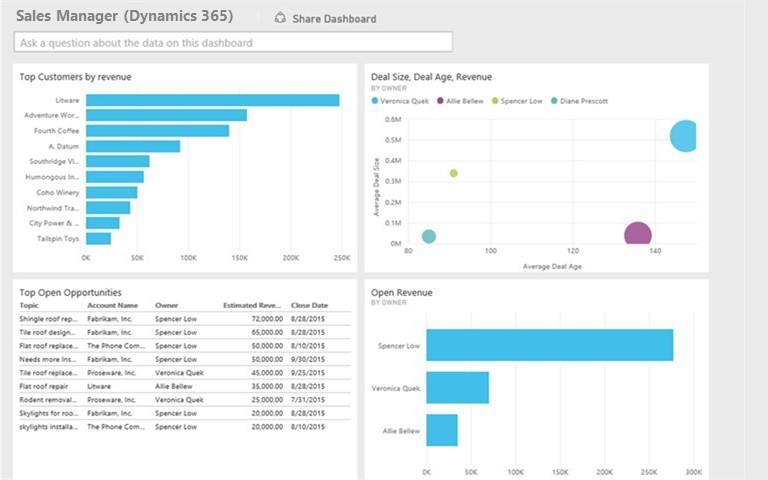Select the Shingle roof rep... topic cell
Image resolution: width=768 pixels, height=480 pixels.
48,319
